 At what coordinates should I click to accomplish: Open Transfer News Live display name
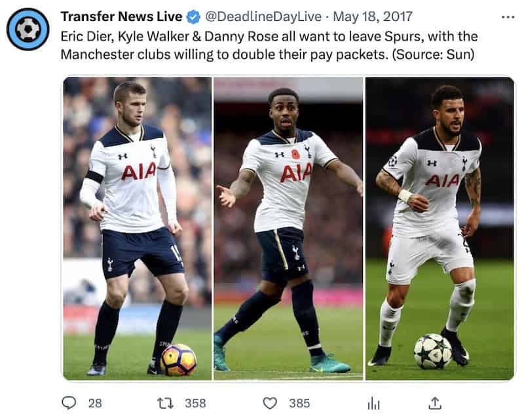click(x=121, y=16)
